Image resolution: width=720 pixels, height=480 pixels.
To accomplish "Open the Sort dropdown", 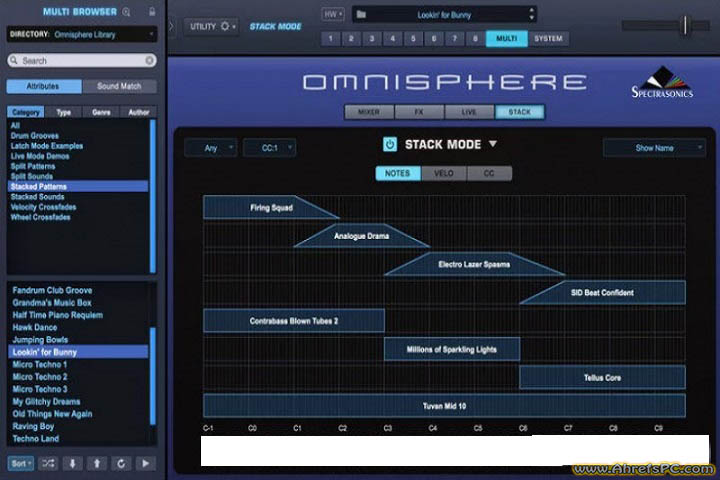I will (x=21, y=463).
